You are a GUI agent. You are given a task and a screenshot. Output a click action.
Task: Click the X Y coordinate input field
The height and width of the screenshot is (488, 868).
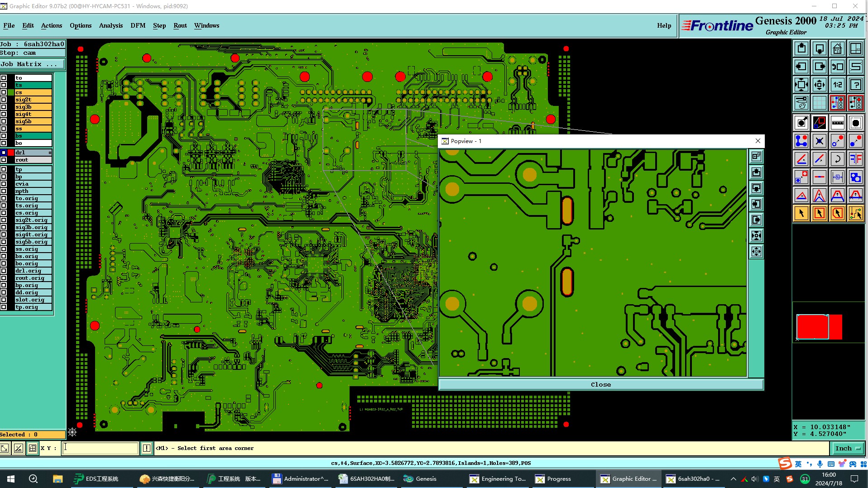click(x=101, y=448)
